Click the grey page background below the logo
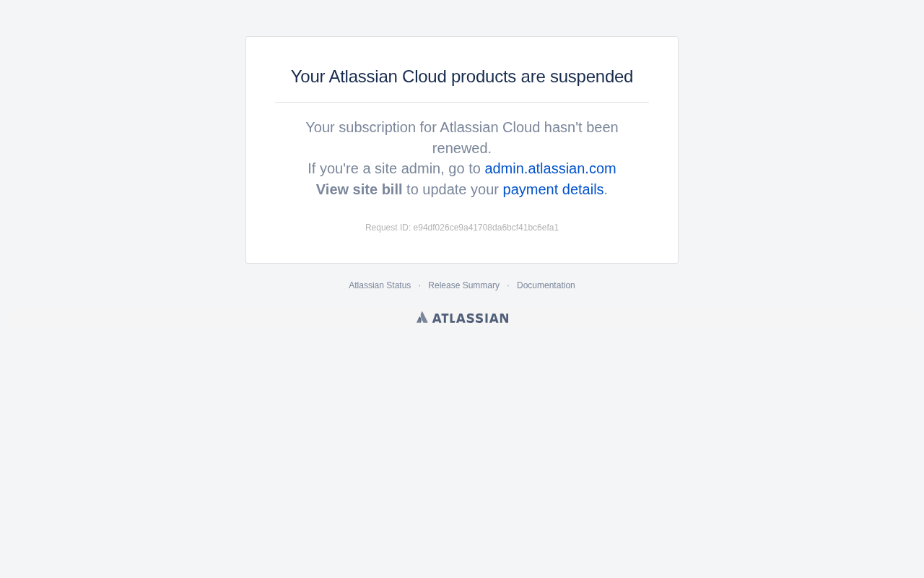924x578 pixels. point(462,448)
